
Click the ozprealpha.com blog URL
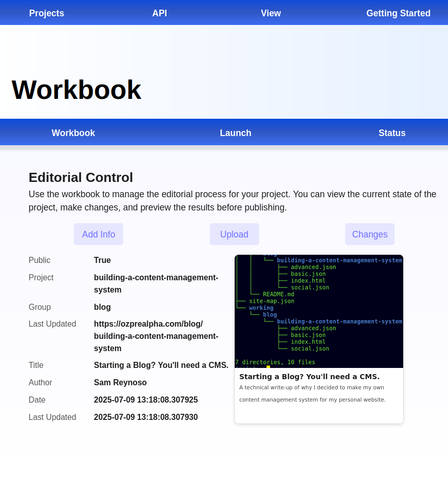click(x=156, y=336)
